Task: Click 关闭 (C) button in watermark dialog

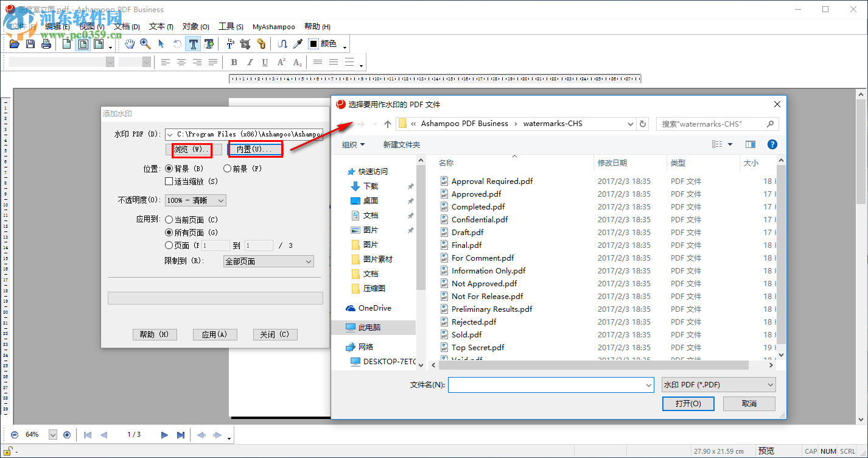Action: click(x=275, y=334)
